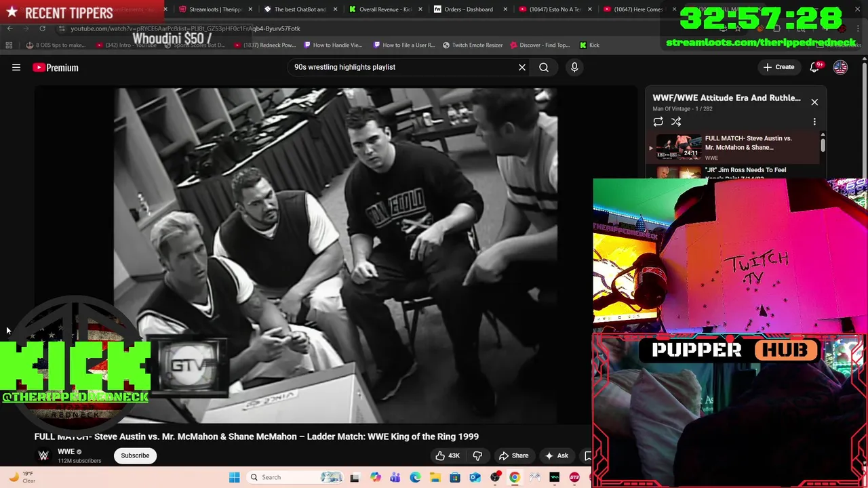Open playlist more options menu
Image resolution: width=868 pixels, height=488 pixels.
click(814, 122)
